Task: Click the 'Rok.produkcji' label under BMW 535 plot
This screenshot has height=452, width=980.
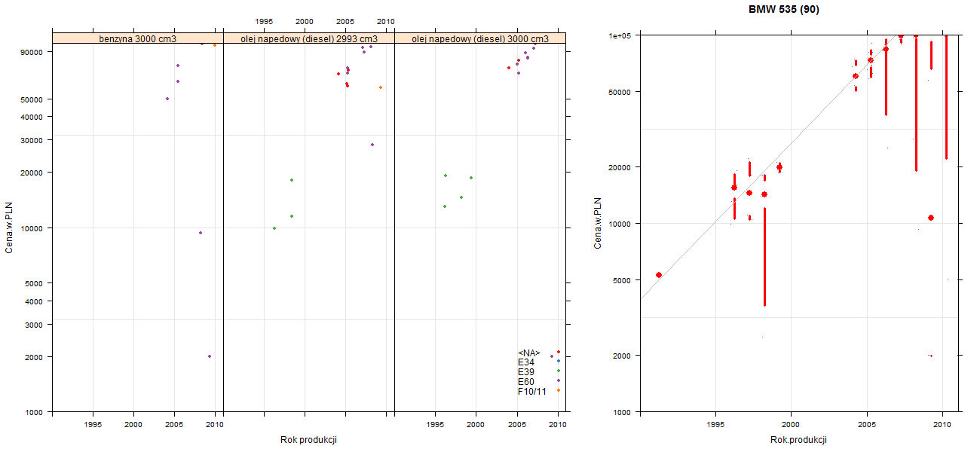Action: coord(798,440)
